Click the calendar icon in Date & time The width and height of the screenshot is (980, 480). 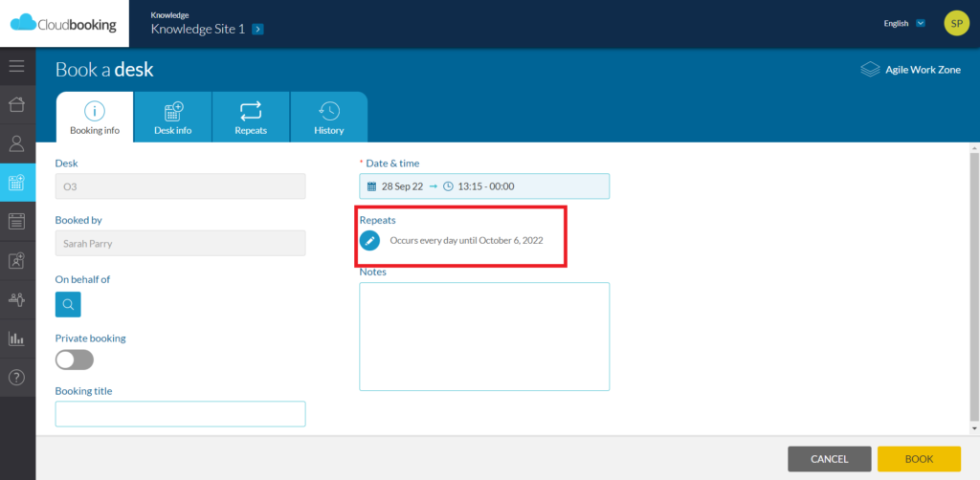point(372,186)
